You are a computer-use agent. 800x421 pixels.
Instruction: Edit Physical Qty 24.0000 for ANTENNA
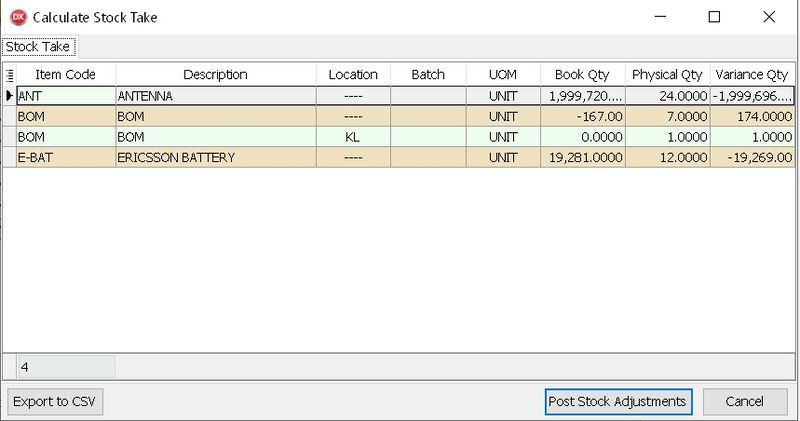(x=668, y=96)
